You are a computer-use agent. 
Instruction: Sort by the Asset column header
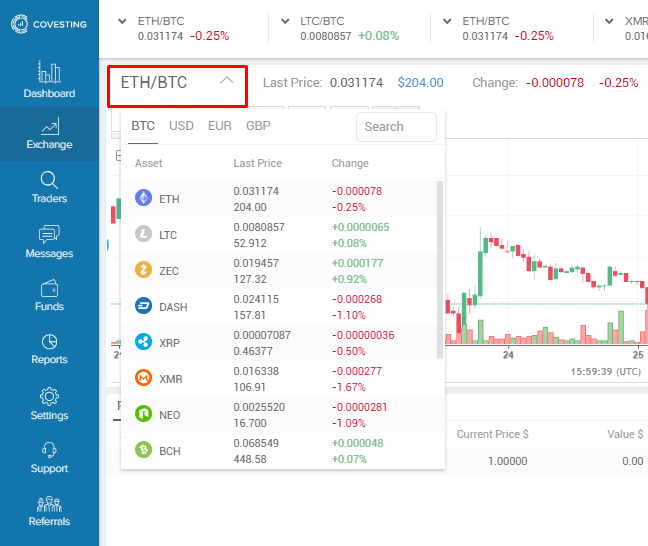click(x=148, y=163)
